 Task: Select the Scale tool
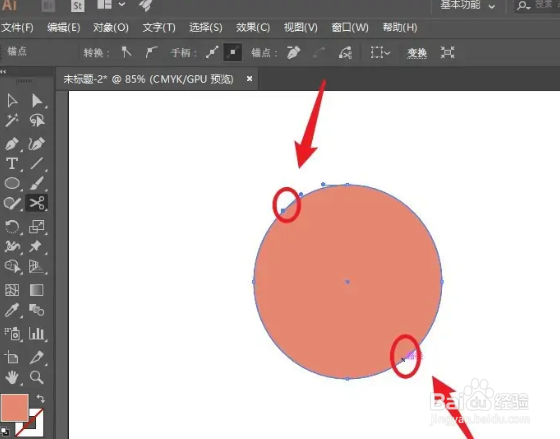point(37,226)
